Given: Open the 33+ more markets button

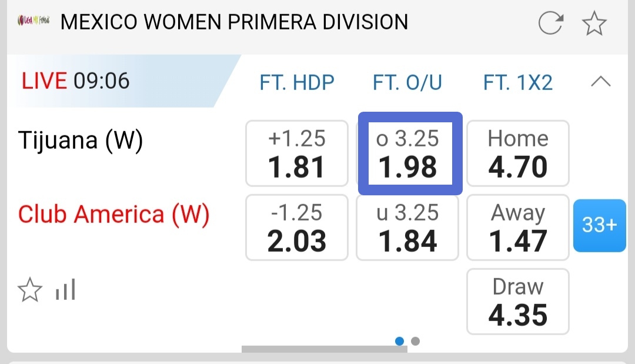Looking at the screenshot, I should coord(599,225).
